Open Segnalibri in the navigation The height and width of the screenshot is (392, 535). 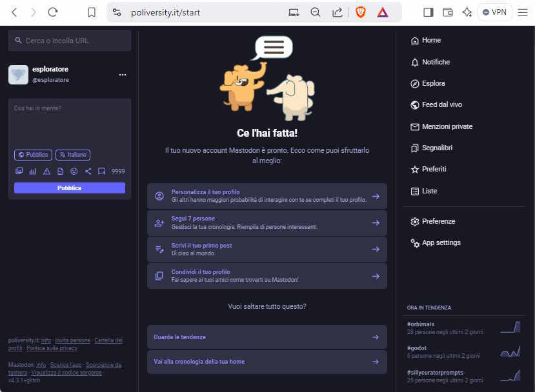pos(431,148)
